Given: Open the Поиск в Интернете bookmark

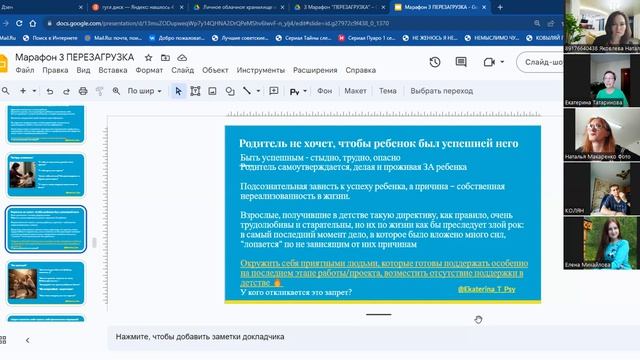Looking at the screenshot, I should [50, 38].
